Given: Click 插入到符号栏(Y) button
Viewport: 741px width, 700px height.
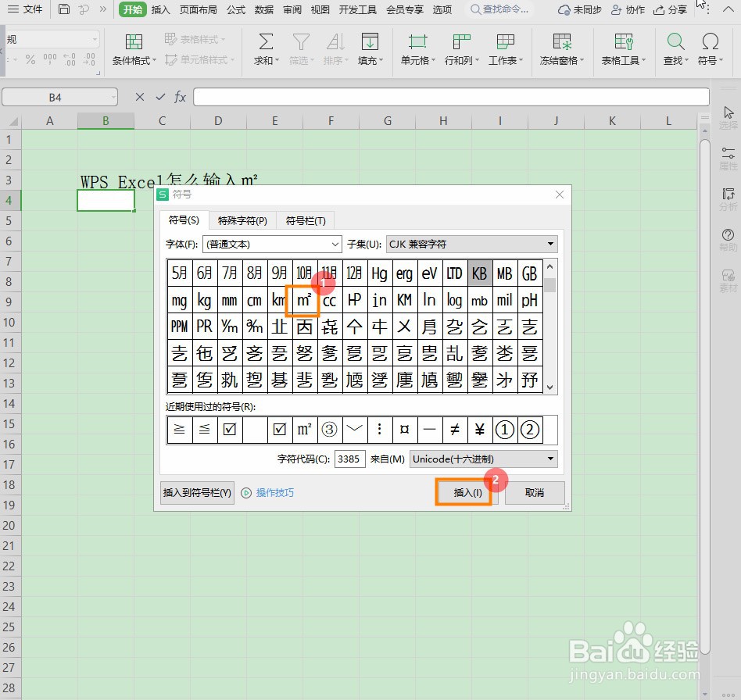Looking at the screenshot, I should (x=197, y=493).
